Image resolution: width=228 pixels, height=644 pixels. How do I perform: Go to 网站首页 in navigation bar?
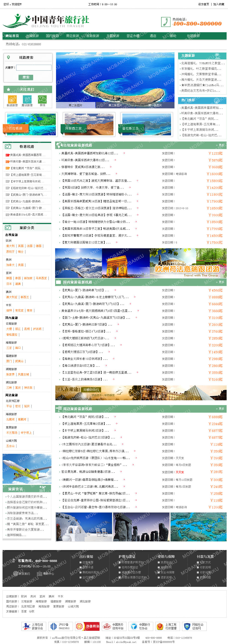12,36
